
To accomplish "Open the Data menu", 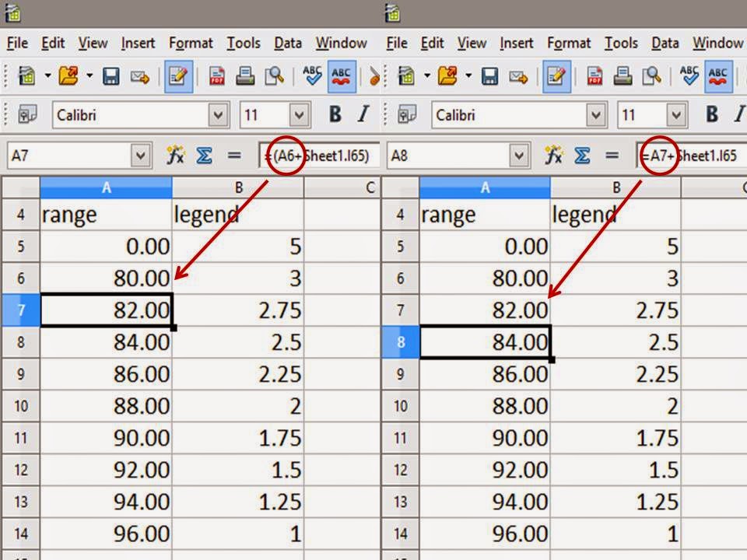I will click(x=289, y=43).
